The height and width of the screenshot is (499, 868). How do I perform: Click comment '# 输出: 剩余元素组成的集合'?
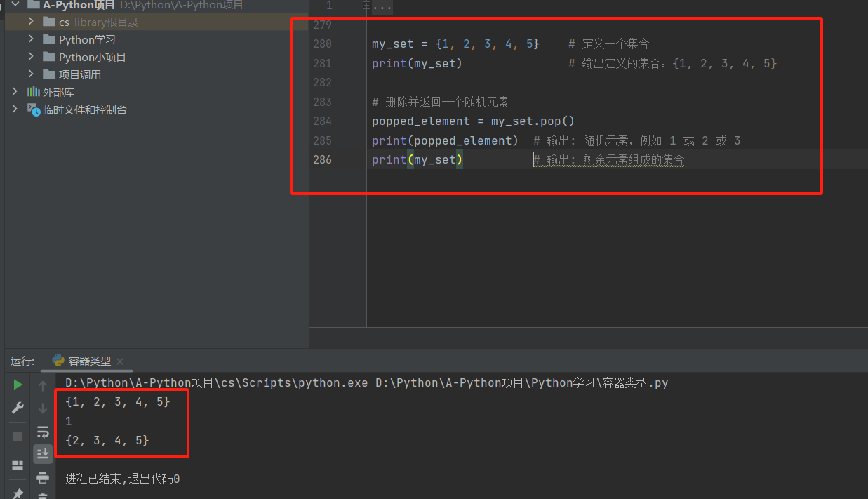(608, 160)
